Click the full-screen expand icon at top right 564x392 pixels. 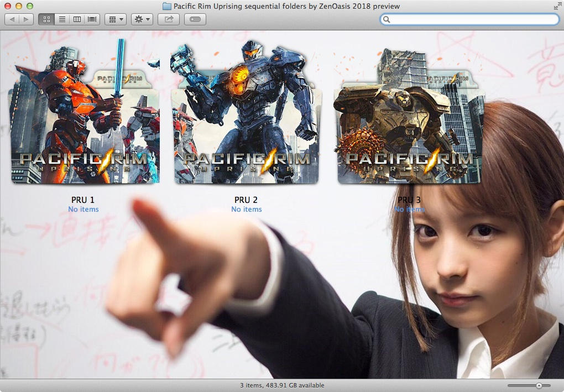point(557,6)
